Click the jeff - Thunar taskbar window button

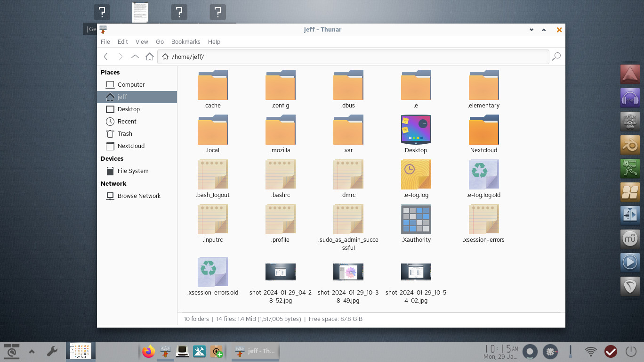(255, 351)
